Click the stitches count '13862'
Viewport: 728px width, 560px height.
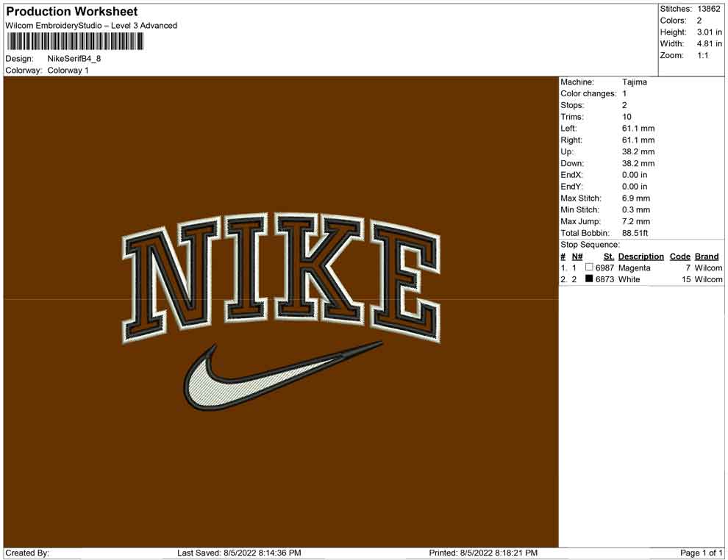pos(709,9)
